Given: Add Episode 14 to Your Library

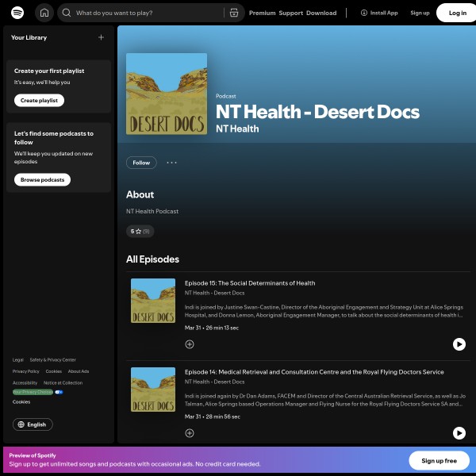Looking at the screenshot, I should [190, 433].
